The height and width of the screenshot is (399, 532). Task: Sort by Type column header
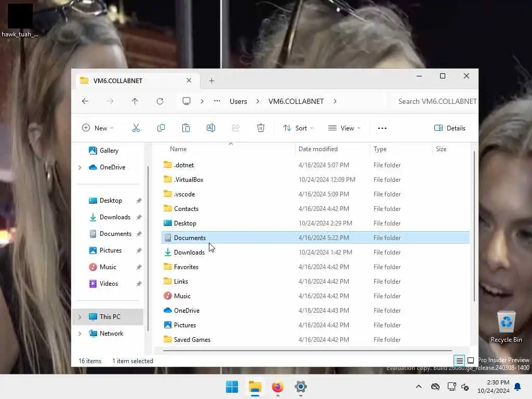(380, 149)
